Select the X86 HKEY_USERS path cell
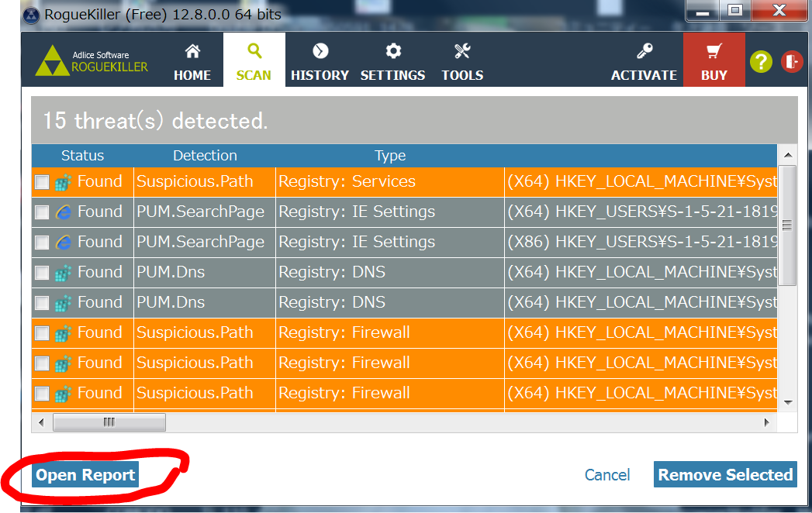Viewport: 812px width, 513px height. 641,243
